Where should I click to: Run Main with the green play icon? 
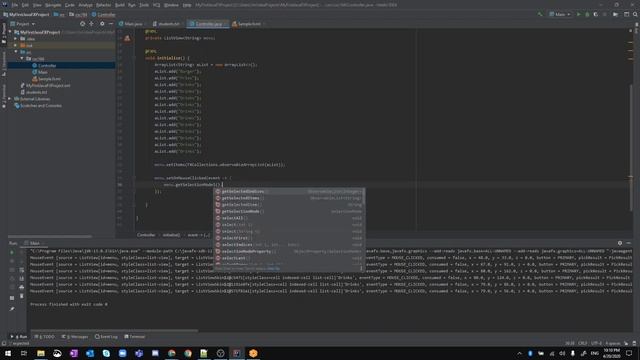point(578,14)
